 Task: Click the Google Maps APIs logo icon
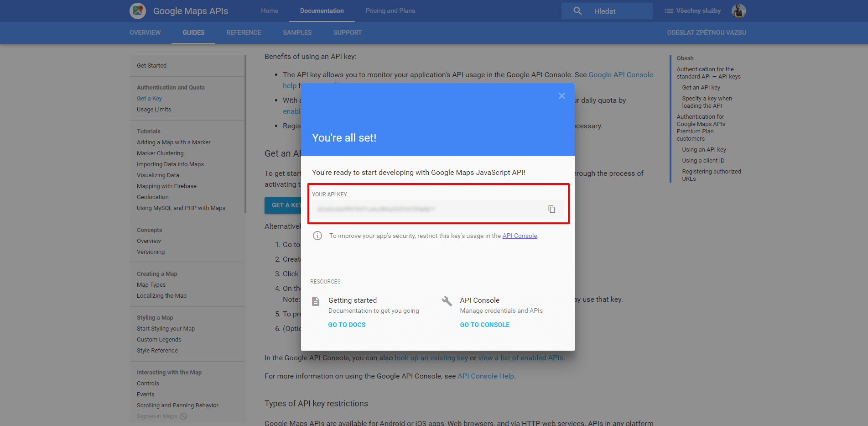click(x=138, y=11)
